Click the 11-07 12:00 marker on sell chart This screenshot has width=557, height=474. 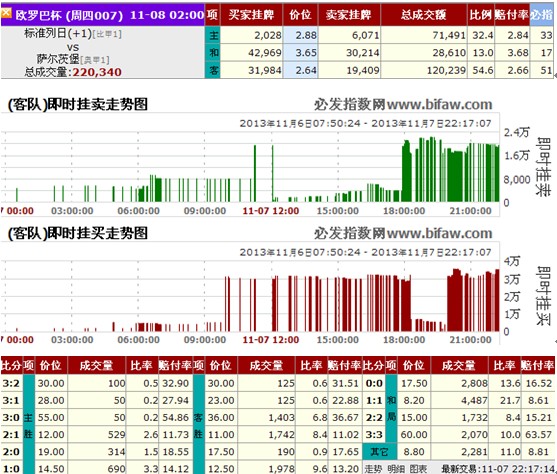click(271, 211)
